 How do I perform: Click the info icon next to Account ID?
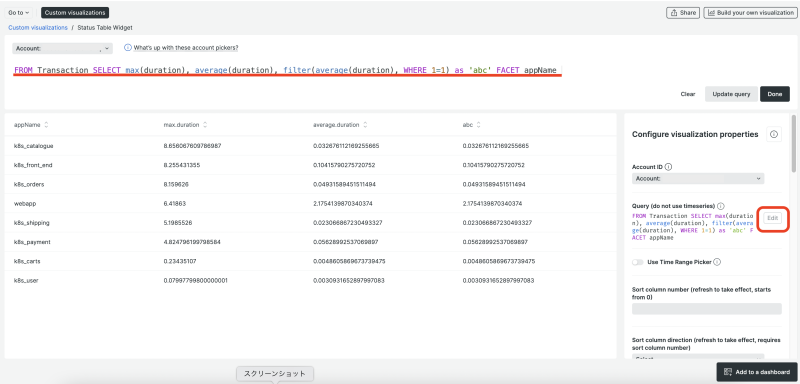point(668,167)
